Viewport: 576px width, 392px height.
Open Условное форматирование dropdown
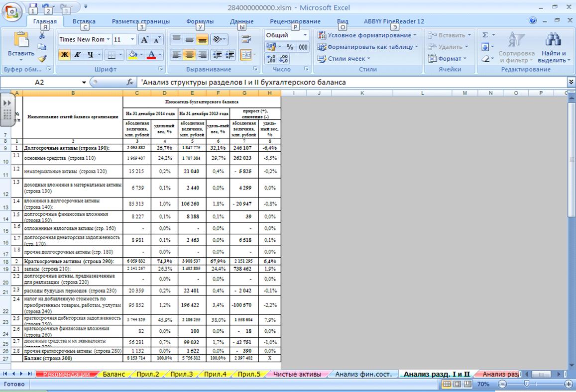coord(367,35)
